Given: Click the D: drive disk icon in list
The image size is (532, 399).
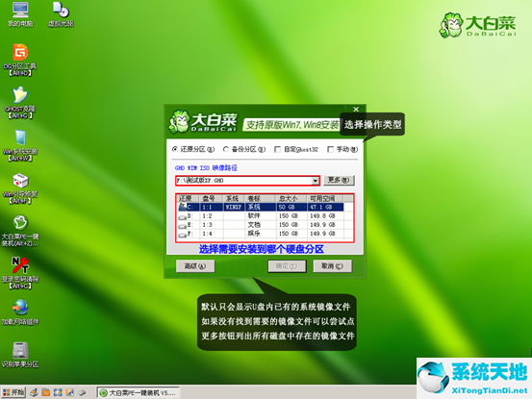Looking at the screenshot, I should (183, 217).
